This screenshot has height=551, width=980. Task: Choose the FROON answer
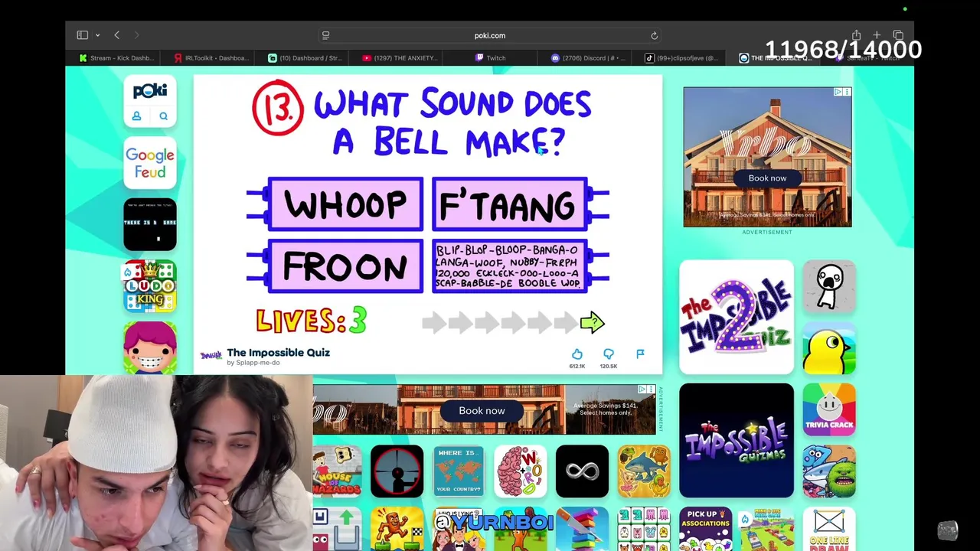[345, 266]
